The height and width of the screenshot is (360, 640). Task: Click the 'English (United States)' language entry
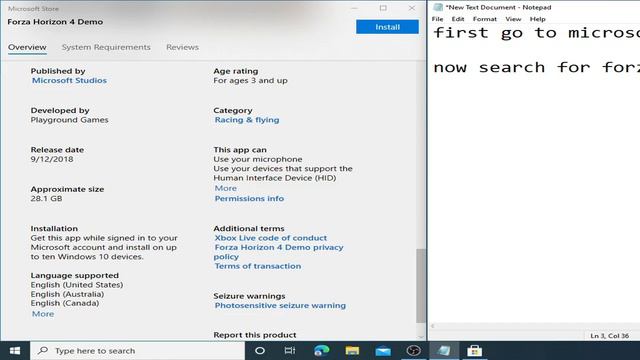coord(77,284)
